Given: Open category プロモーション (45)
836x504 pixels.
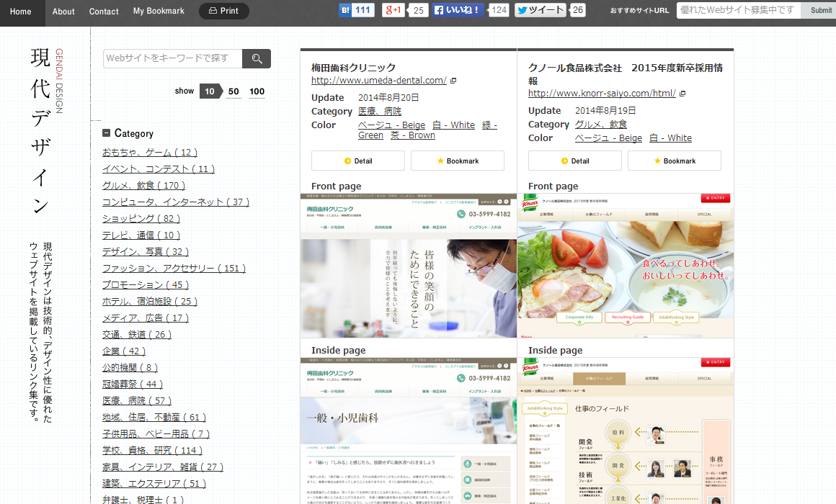Looking at the screenshot, I should click(146, 285).
